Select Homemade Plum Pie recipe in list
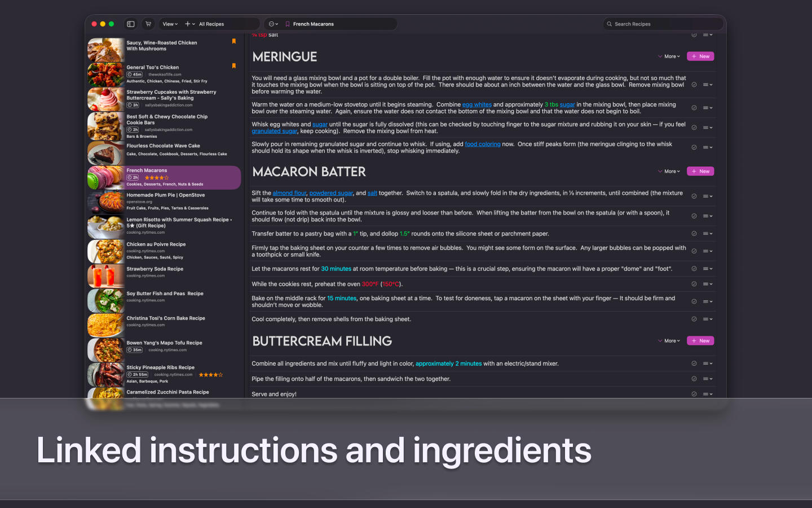Viewport: 812px width, 508px height. [164, 202]
